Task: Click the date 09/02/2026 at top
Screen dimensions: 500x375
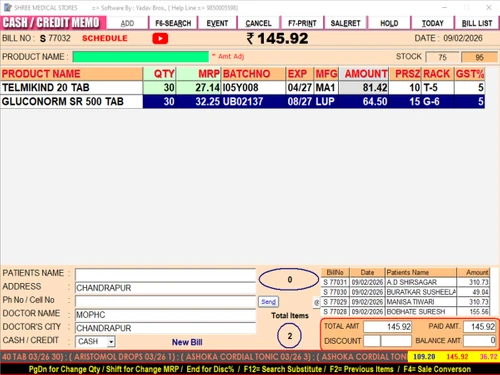Action: tap(463, 38)
